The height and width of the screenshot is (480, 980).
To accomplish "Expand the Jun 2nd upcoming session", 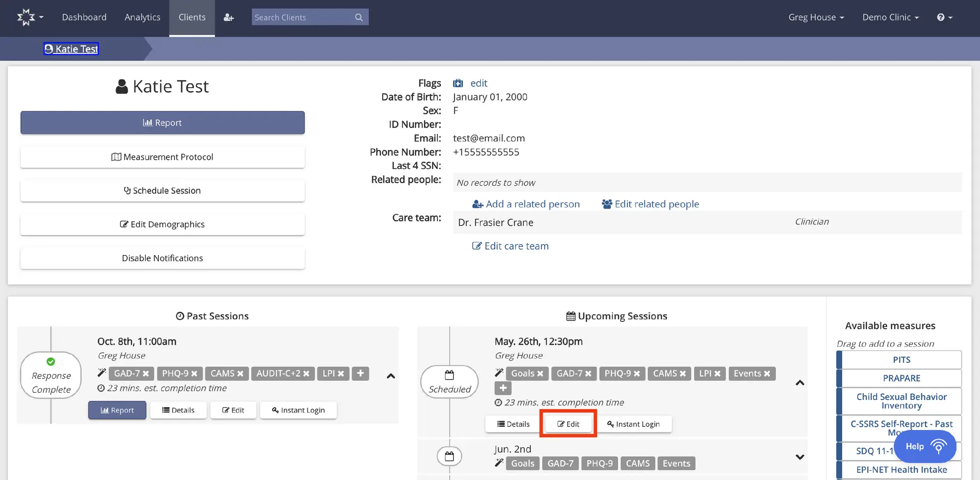I will click(800, 457).
